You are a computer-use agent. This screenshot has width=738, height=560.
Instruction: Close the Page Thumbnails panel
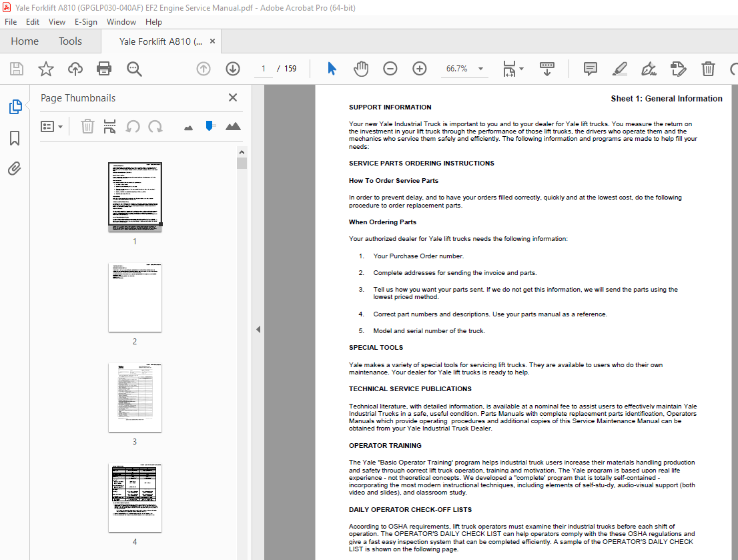[x=232, y=97]
